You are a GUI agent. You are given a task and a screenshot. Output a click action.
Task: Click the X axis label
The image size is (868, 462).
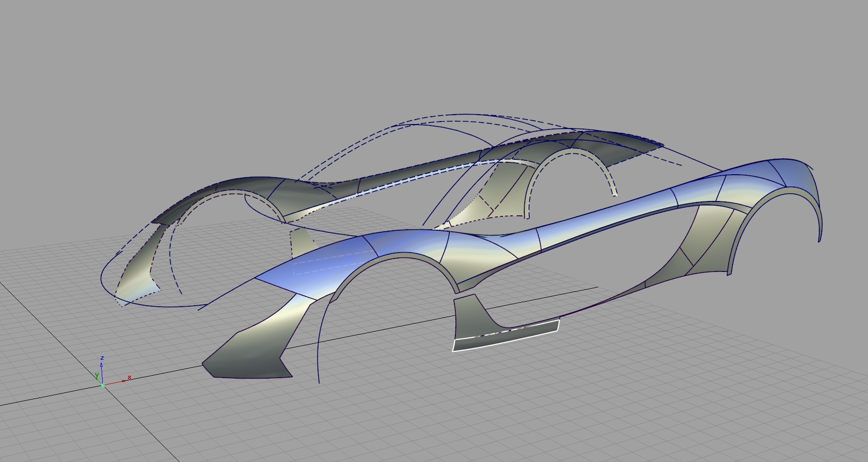point(129,377)
